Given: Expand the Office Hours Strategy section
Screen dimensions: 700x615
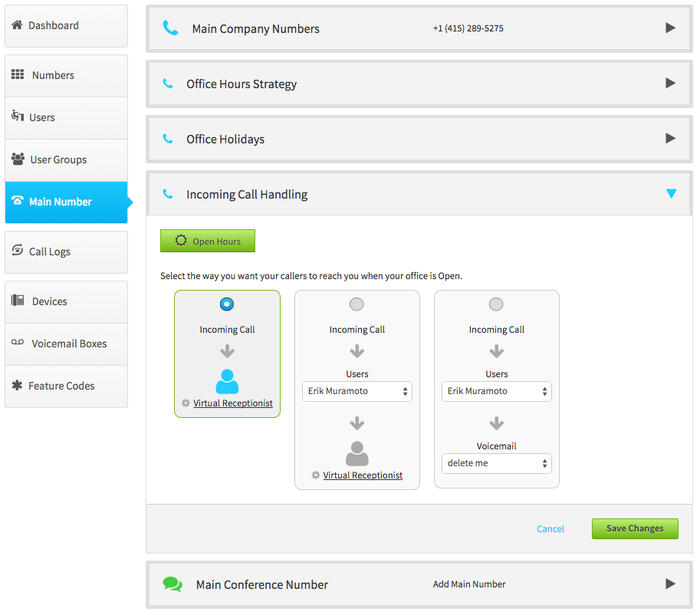Looking at the screenshot, I should pos(670,83).
